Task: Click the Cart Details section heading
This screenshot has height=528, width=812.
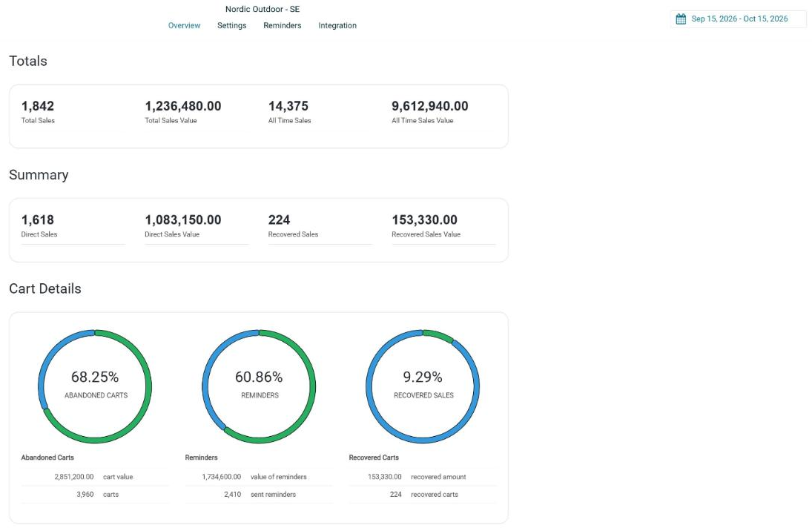Action: coord(45,289)
